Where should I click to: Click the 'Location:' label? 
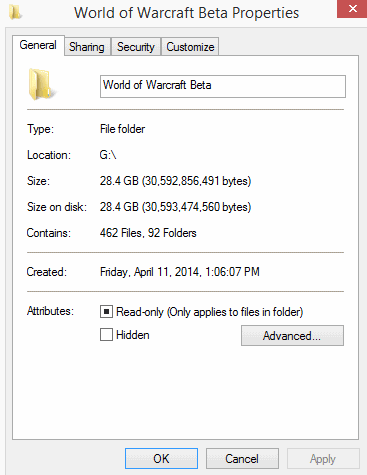[x=49, y=155]
